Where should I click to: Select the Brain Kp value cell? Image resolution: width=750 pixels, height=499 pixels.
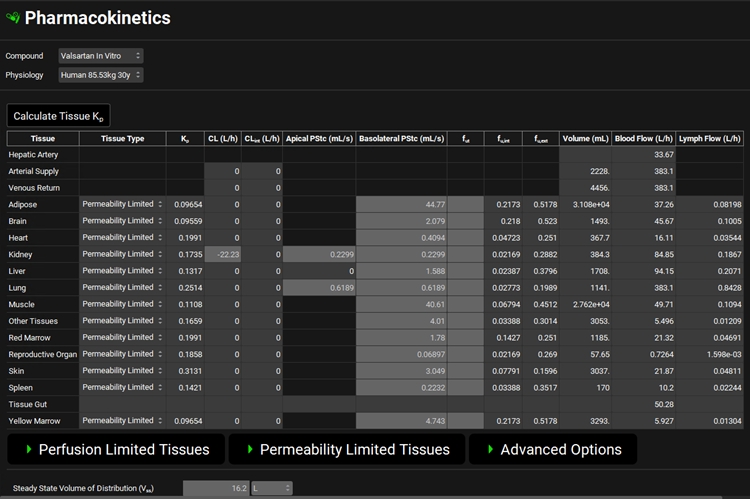tap(184, 221)
